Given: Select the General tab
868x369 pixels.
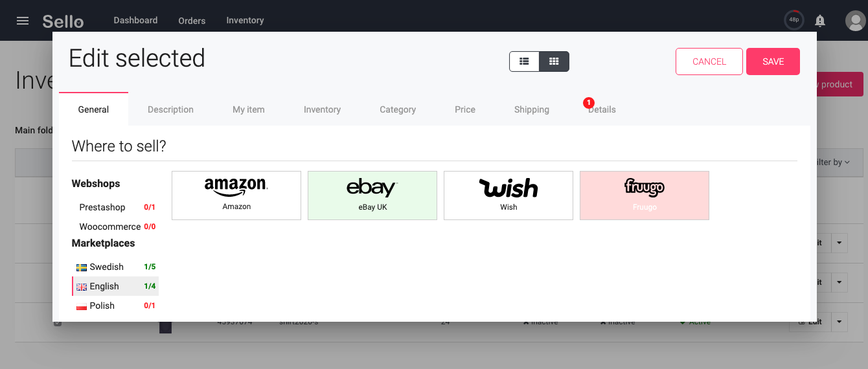Looking at the screenshot, I should (93, 109).
